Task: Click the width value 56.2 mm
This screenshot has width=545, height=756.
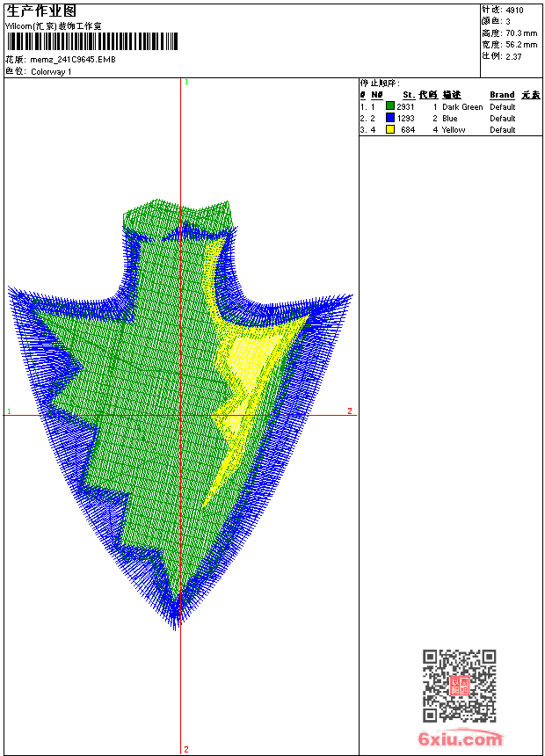Action: (x=521, y=44)
